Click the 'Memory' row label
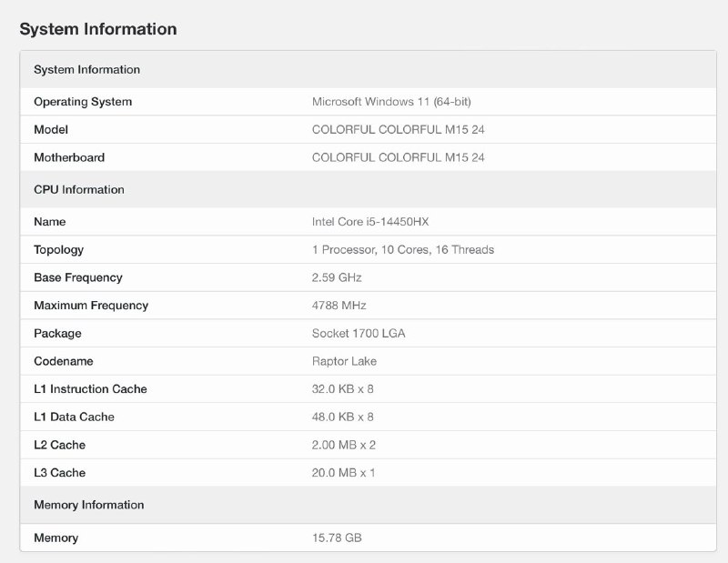 tap(56, 538)
